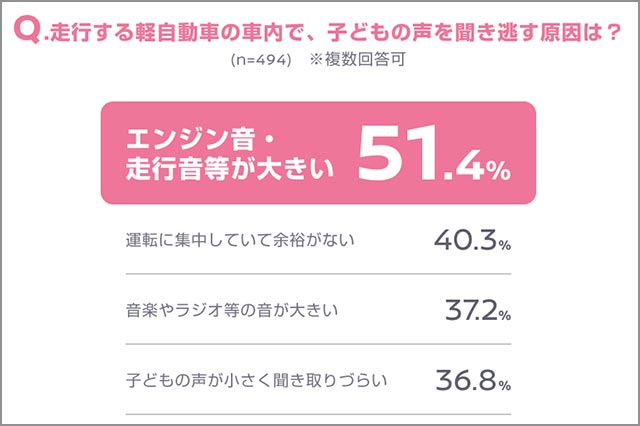Click the ※複数回答可 note
Screen dimensions: 640x426
click(362, 62)
